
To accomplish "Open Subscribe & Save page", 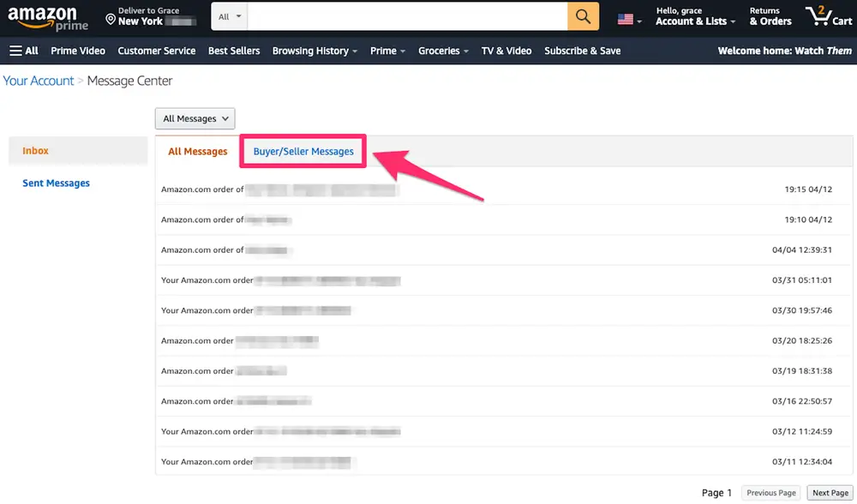I will [x=582, y=51].
